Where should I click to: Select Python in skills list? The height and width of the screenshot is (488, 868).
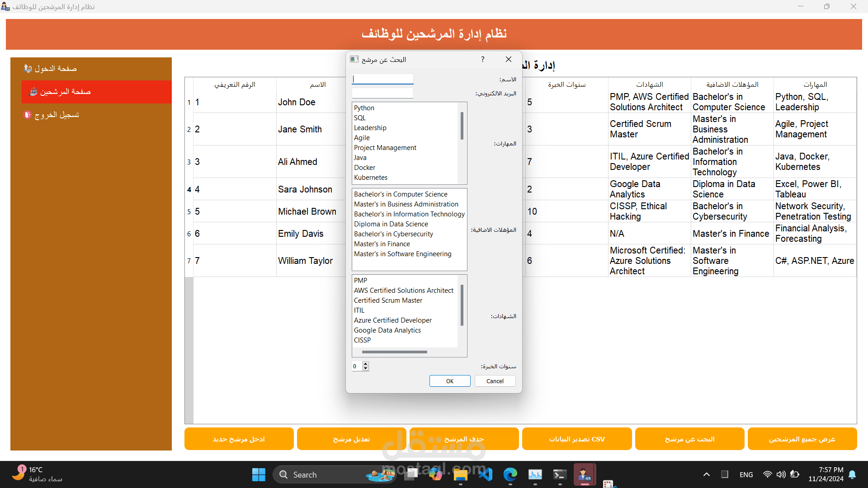[364, 108]
